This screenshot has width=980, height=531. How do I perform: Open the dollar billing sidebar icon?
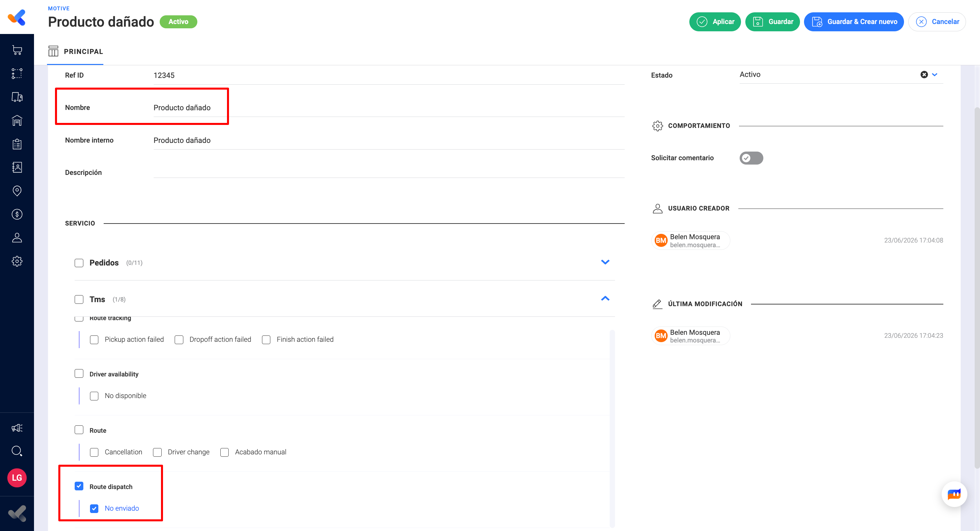pos(17,215)
